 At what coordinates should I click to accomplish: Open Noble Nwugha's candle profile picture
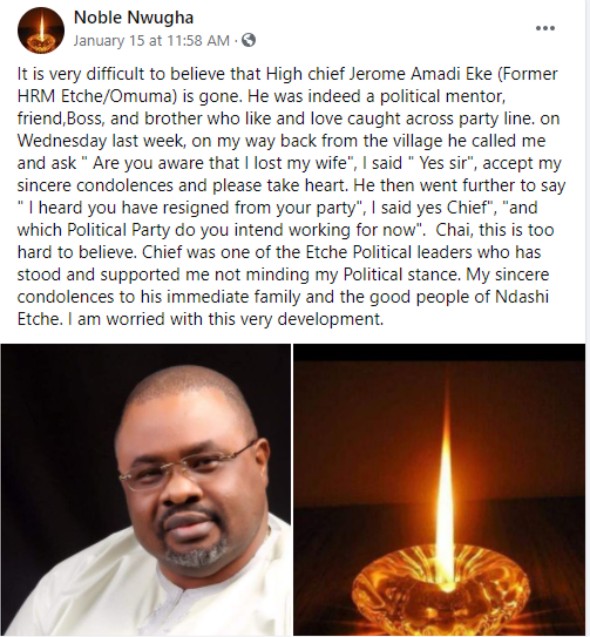[41, 30]
